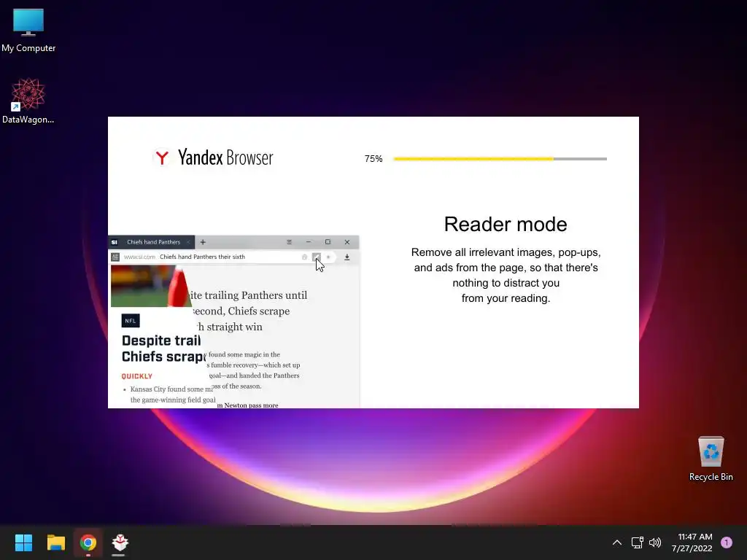Image resolution: width=747 pixels, height=560 pixels.
Task: Switch to Google Chrome on the taskbar
Action: click(x=88, y=542)
